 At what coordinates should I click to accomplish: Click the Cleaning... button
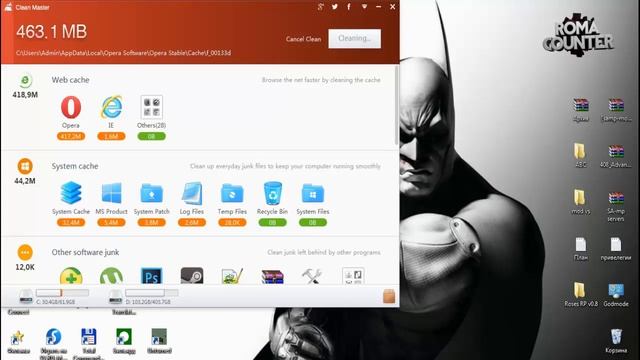pos(355,38)
